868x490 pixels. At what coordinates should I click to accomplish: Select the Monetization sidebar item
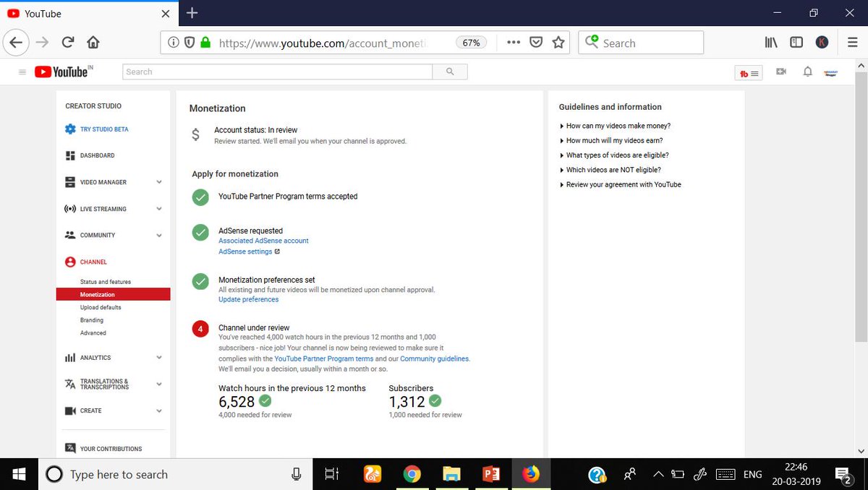pyautogui.click(x=113, y=295)
